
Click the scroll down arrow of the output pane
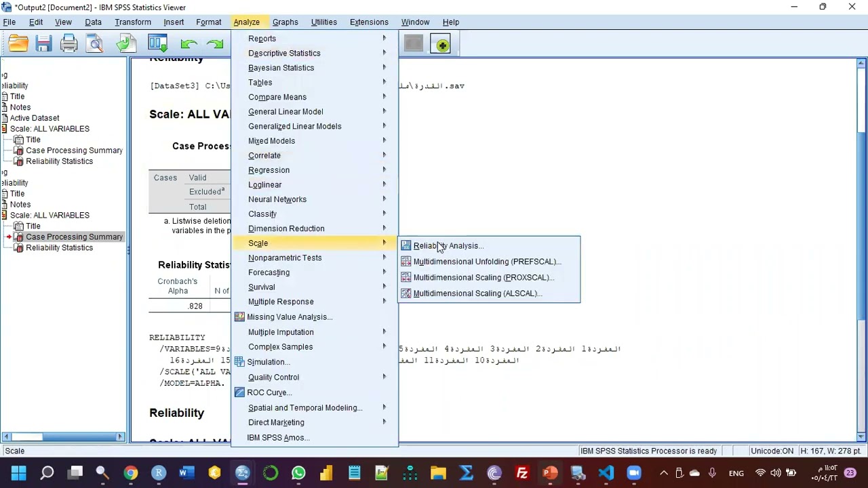point(861,436)
